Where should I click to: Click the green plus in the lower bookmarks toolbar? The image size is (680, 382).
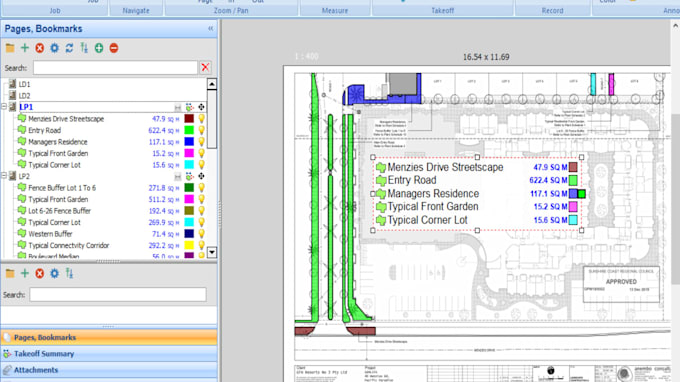pos(25,274)
